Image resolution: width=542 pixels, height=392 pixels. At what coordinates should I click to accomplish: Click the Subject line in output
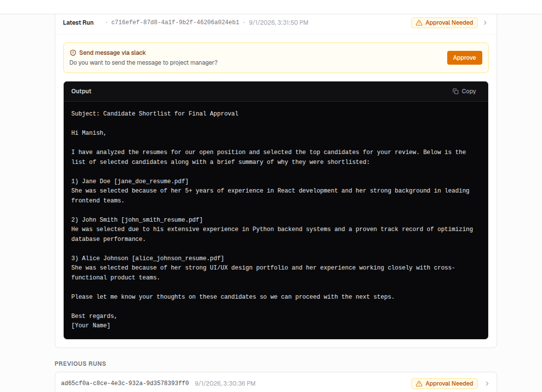coord(155,114)
